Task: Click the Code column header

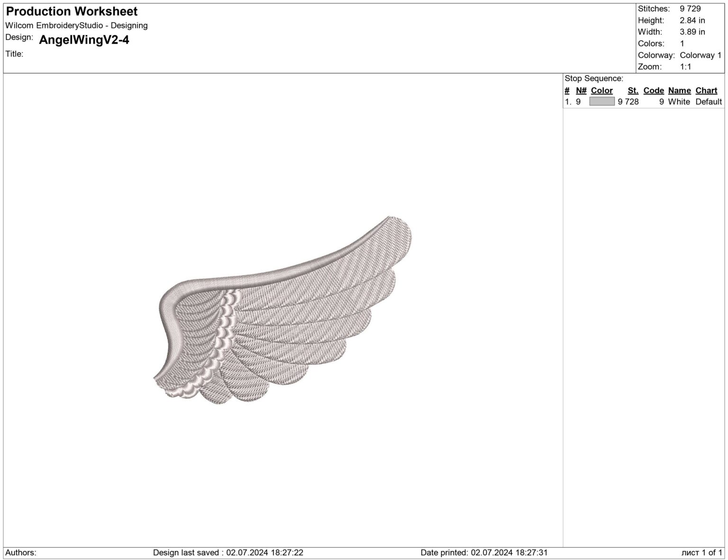Action: click(654, 90)
